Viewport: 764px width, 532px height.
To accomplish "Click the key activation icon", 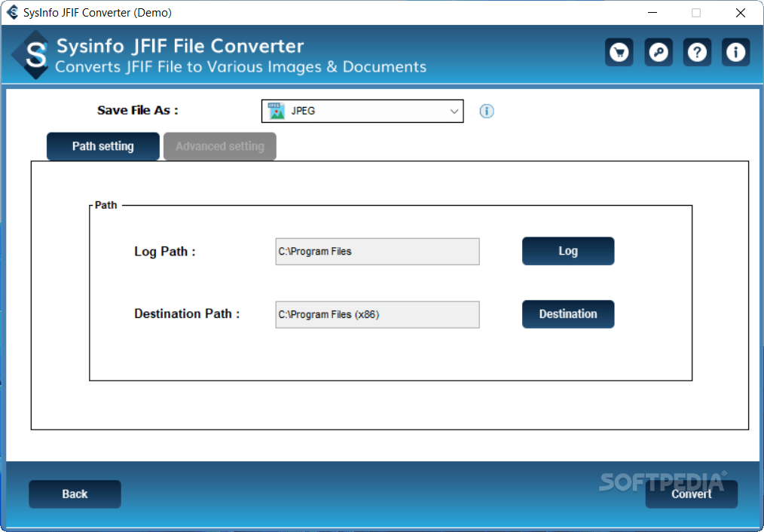I will [x=658, y=52].
